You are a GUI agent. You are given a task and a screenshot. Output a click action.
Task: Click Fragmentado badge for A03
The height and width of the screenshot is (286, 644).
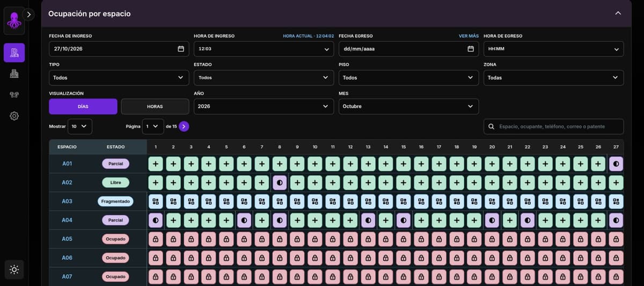click(115, 201)
